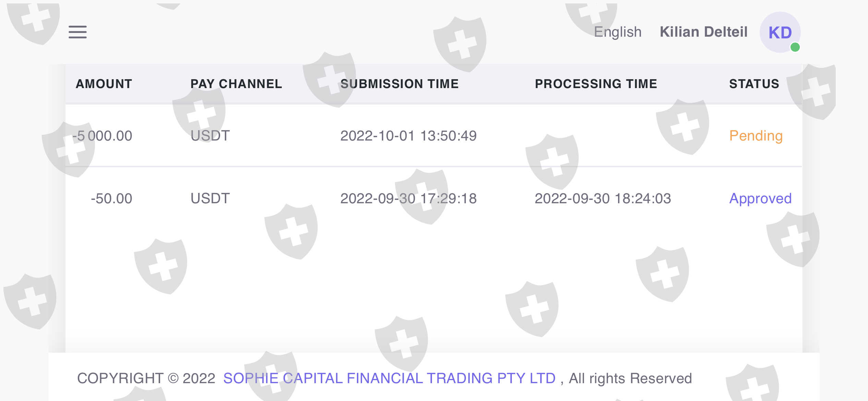Screen dimensions: 868x401
Task: Click the SUBMISSION TIME column header
Action: click(399, 84)
